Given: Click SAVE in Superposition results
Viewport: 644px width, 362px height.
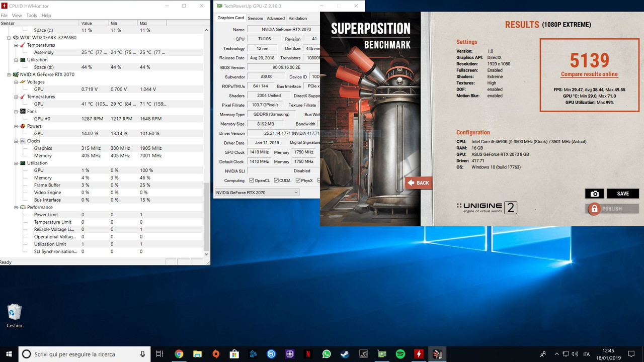Looking at the screenshot, I should (x=623, y=194).
